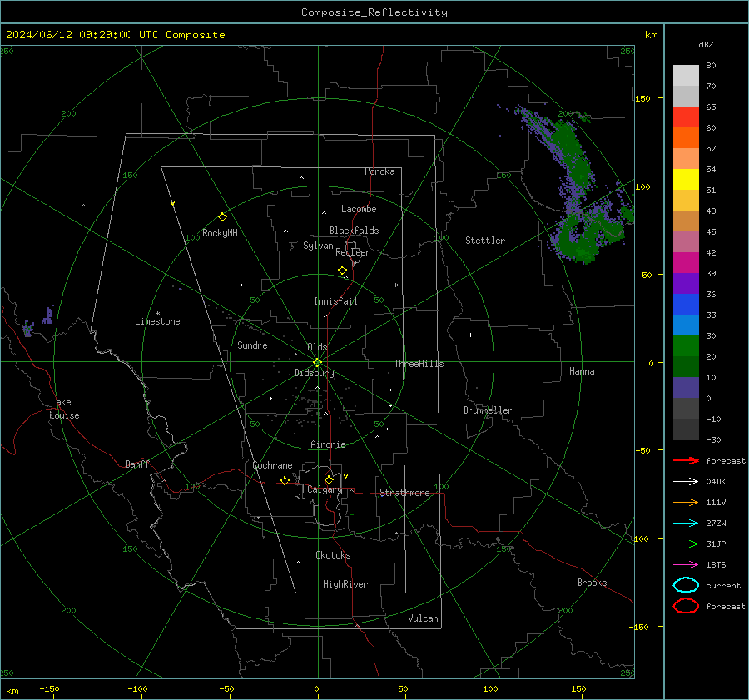Click the yellow diamond marker below Cochrane

285,480
